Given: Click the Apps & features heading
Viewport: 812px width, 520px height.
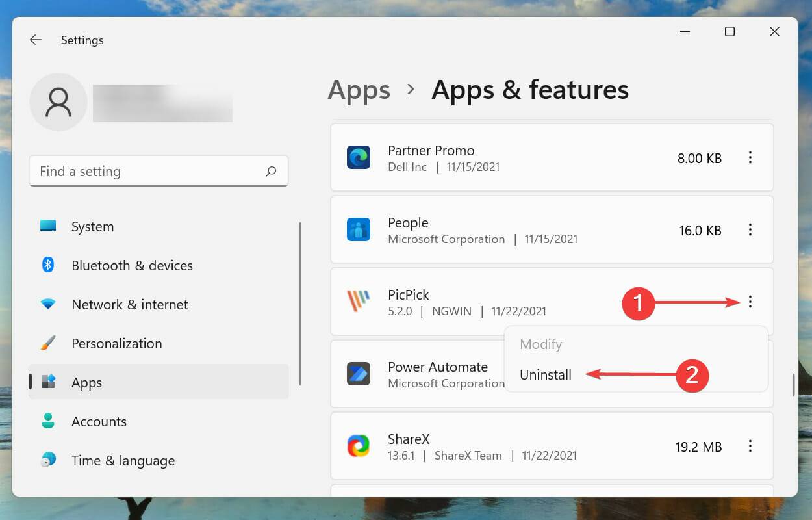Looking at the screenshot, I should [x=530, y=90].
